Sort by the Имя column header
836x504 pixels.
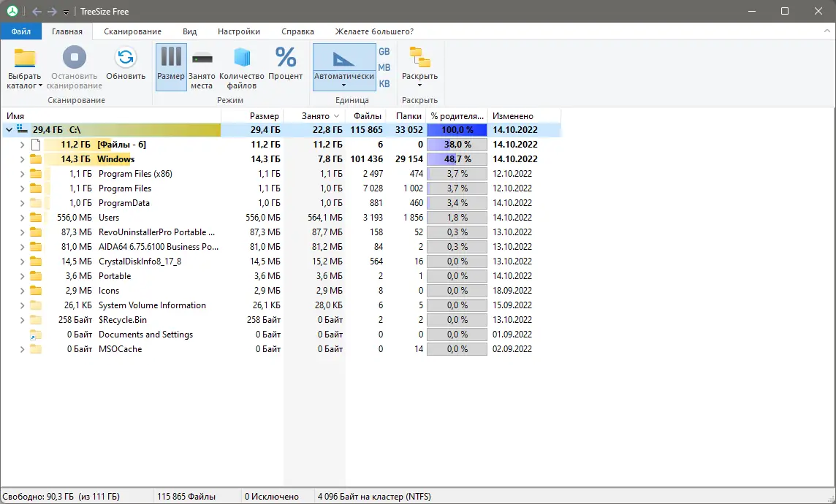pyautogui.click(x=111, y=115)
